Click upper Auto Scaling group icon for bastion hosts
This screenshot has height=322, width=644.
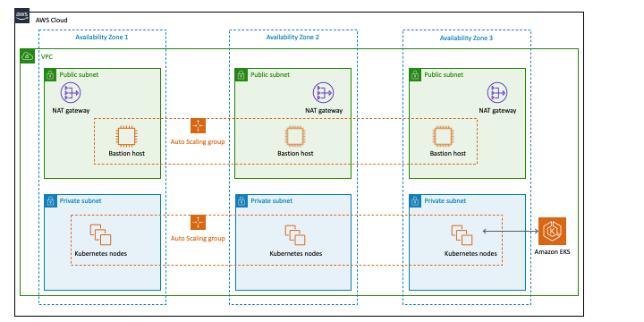198,126
